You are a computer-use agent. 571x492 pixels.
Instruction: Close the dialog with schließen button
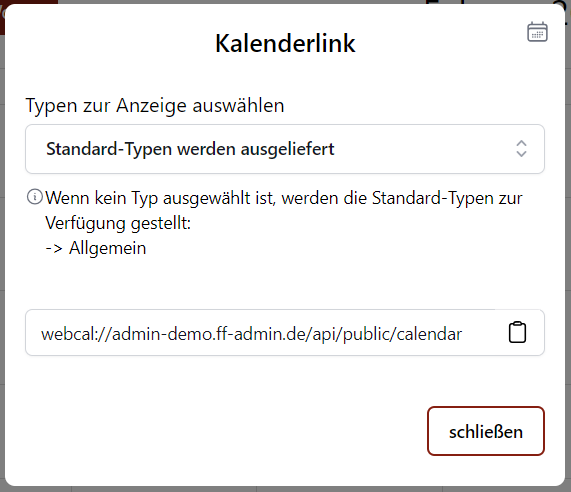(x=486, y=431)
